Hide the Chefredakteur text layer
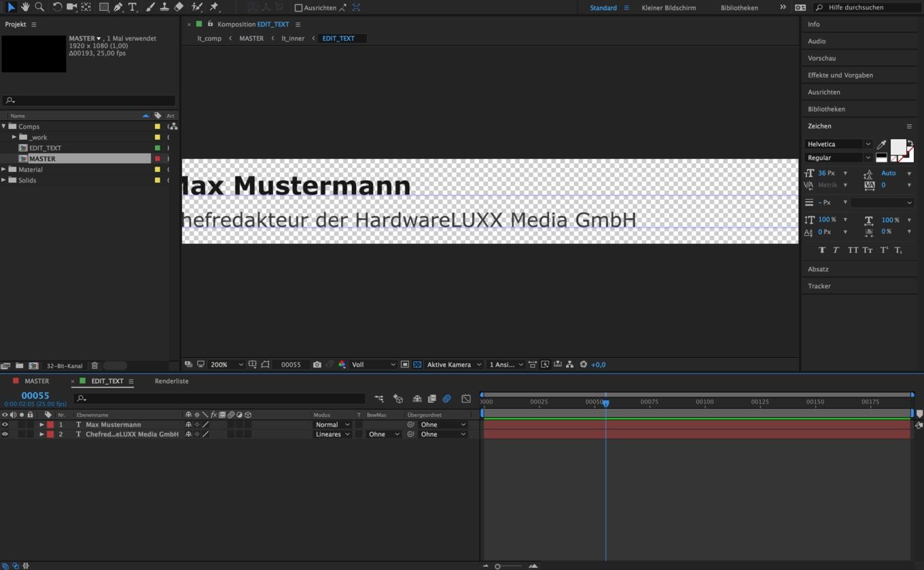 5,434
